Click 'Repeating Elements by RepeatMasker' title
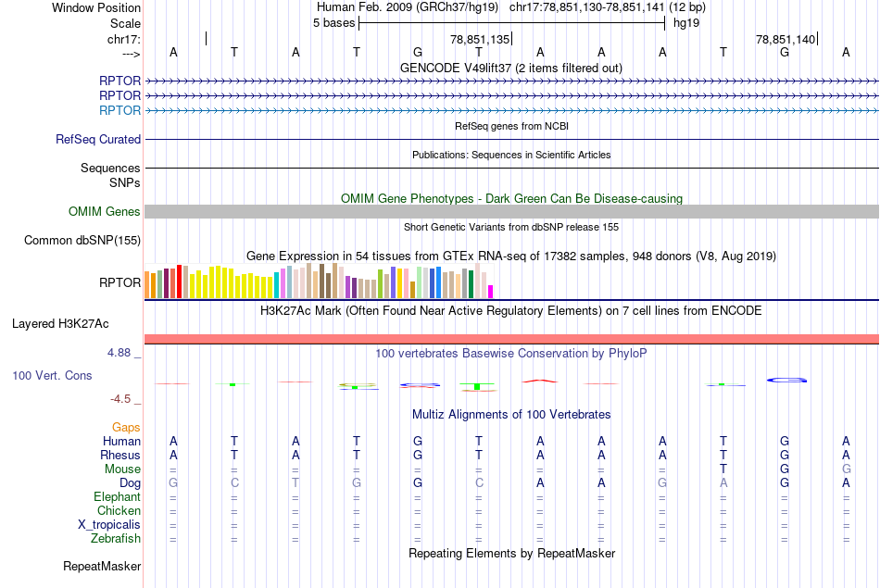 tap(511, 553)
